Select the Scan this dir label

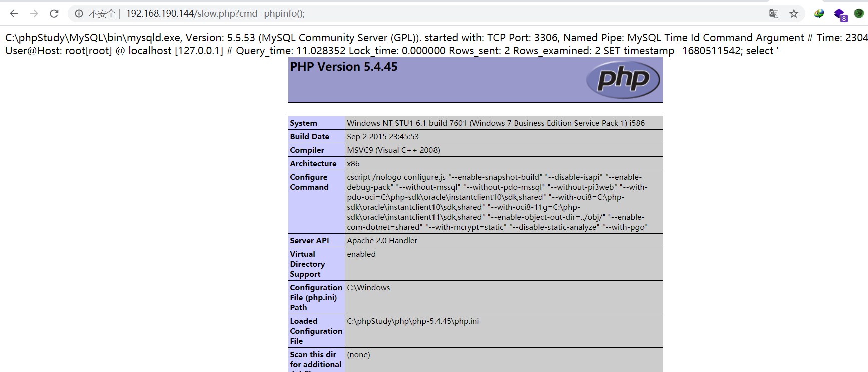coord(316,360)
